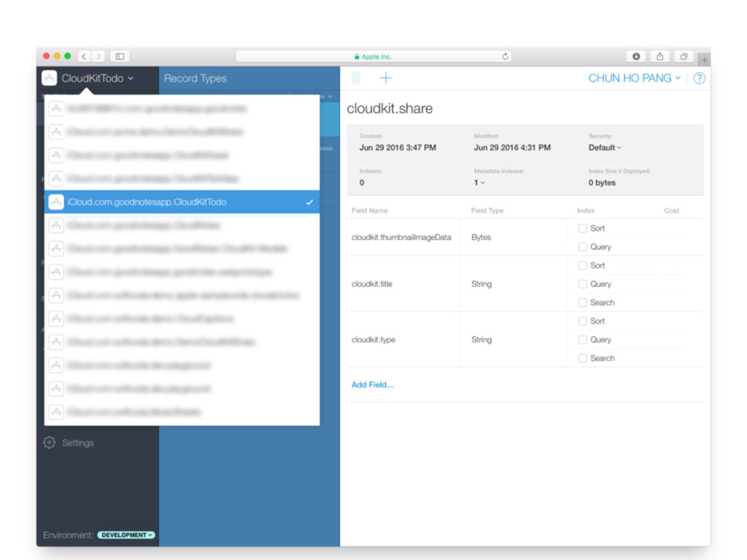The height and width of the screenshot is (560, 747).
Task: Tick Search checkbox for cloudkit.type
Action: pos(582,358)
